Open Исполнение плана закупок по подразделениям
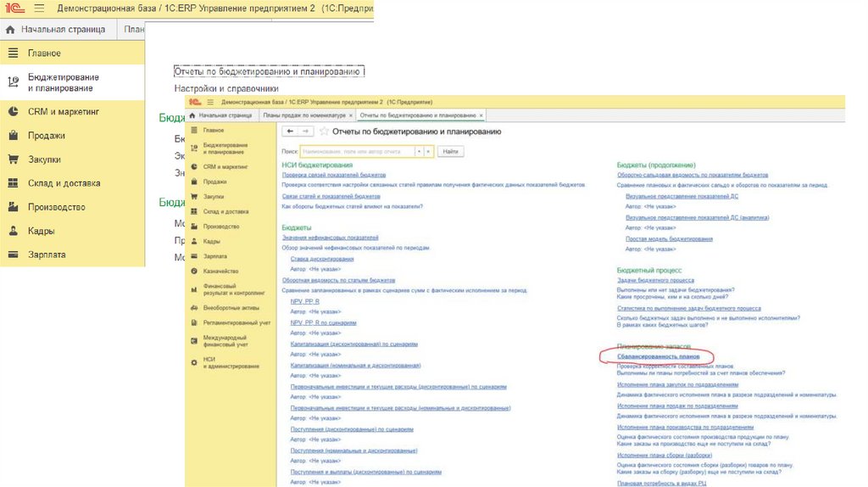 tap(677, 384)
